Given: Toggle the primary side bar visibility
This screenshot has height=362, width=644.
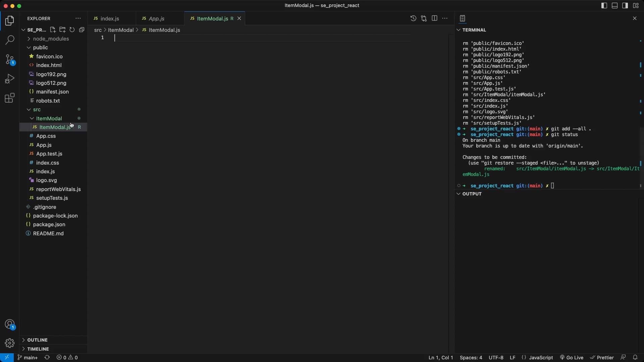Looking at the screenshot, I should (x=604, y=6).
